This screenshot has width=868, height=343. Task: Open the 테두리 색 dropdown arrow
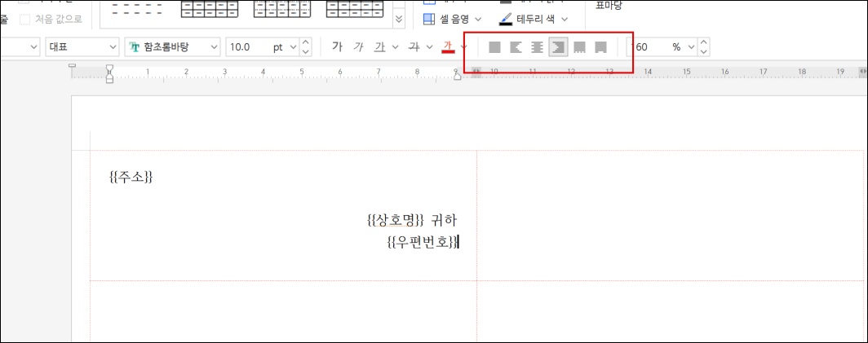click(564, 20)
